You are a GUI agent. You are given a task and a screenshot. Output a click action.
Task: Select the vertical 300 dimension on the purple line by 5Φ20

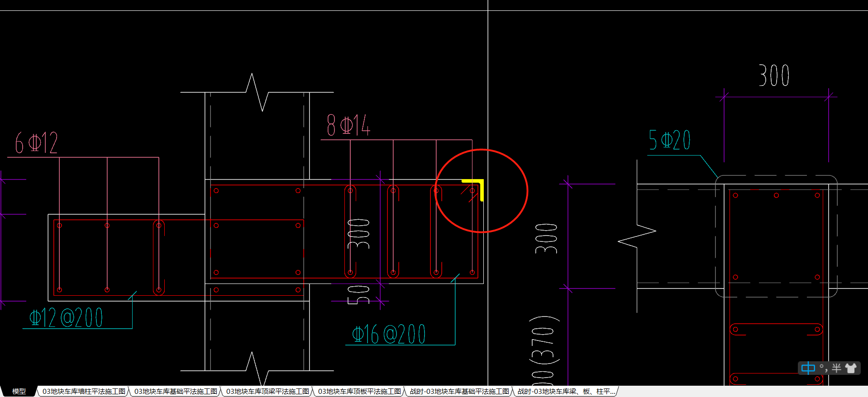pos(546,238)
